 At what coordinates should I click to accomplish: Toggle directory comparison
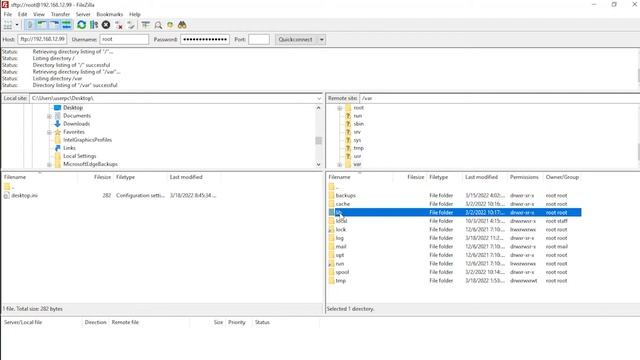[158, 25]
